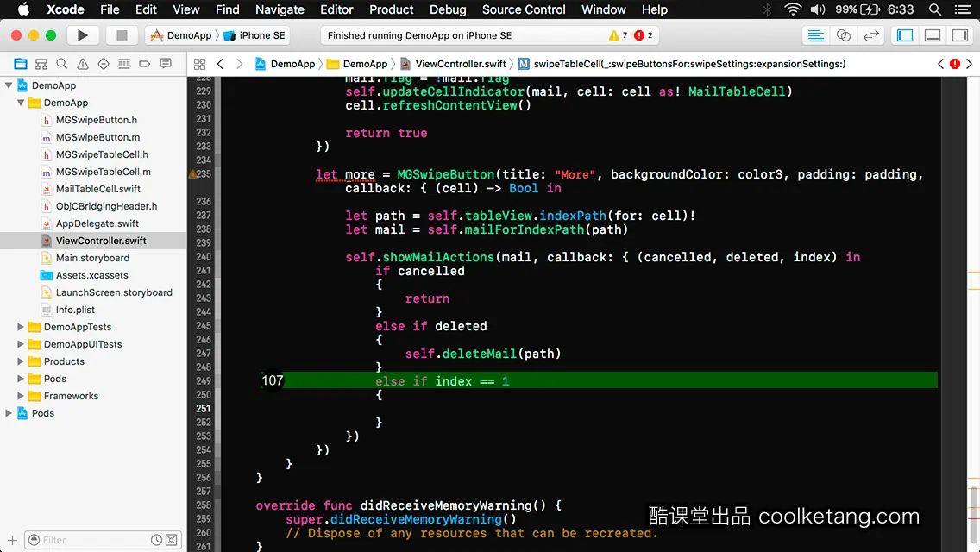Choose the iPhone SE run destination
The height and width of the screenshot is (552, 980).
[254, 35]
